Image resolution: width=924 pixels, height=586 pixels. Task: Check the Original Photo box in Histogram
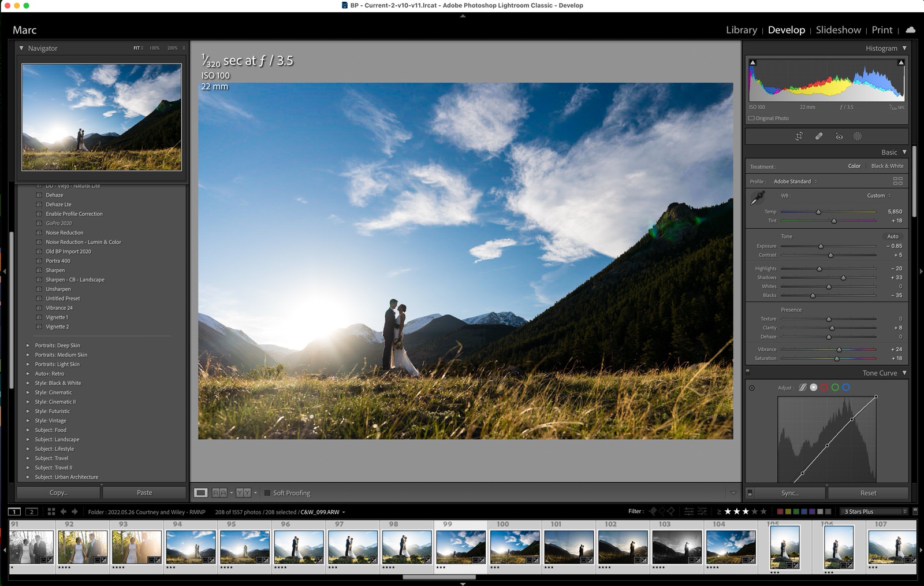[x=751, y=118]
